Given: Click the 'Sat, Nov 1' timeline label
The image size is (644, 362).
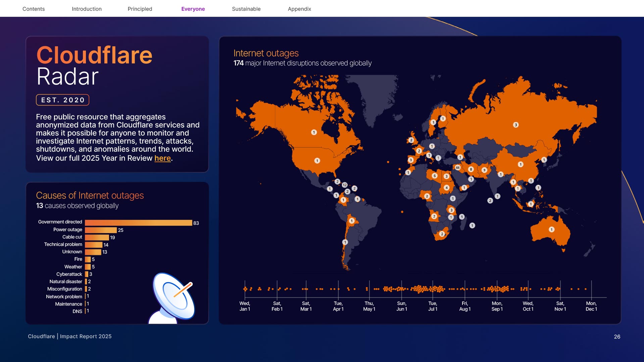Looking at the screenshot, I should tap(560, 306).
